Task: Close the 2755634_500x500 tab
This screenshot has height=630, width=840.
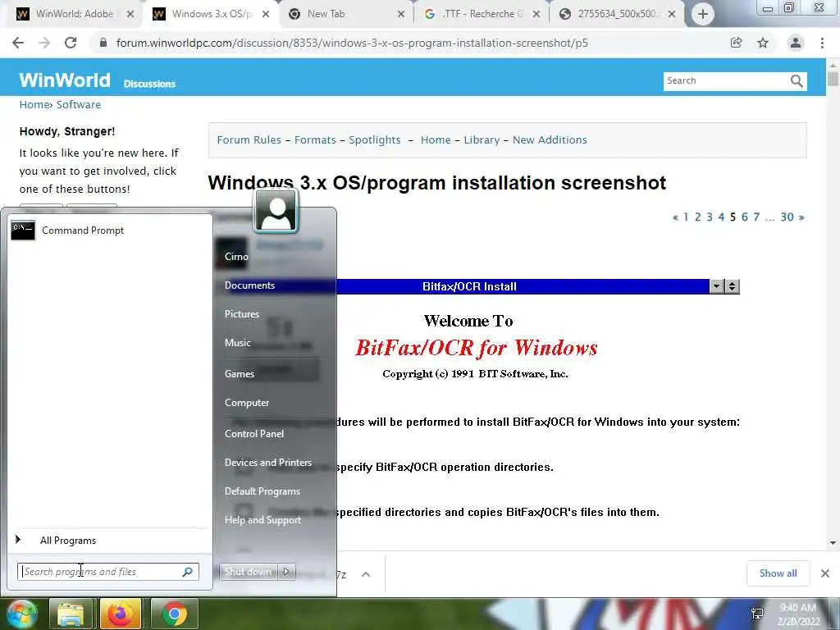Action: (672, 14)
